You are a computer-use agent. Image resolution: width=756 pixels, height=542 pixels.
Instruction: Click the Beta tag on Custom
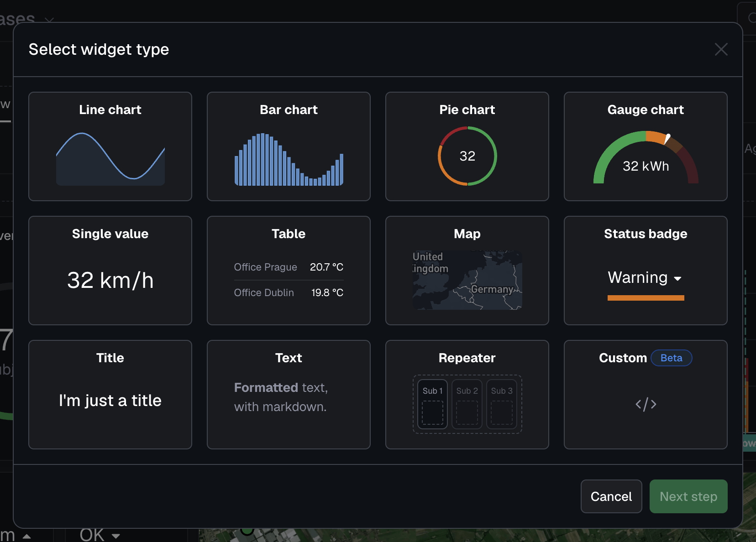click(x=672, y=358)
